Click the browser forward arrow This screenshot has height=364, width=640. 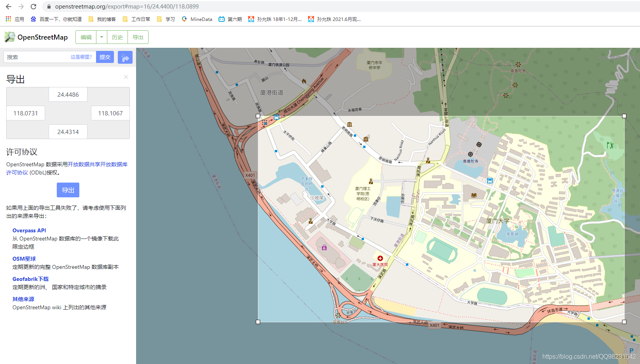21,7
